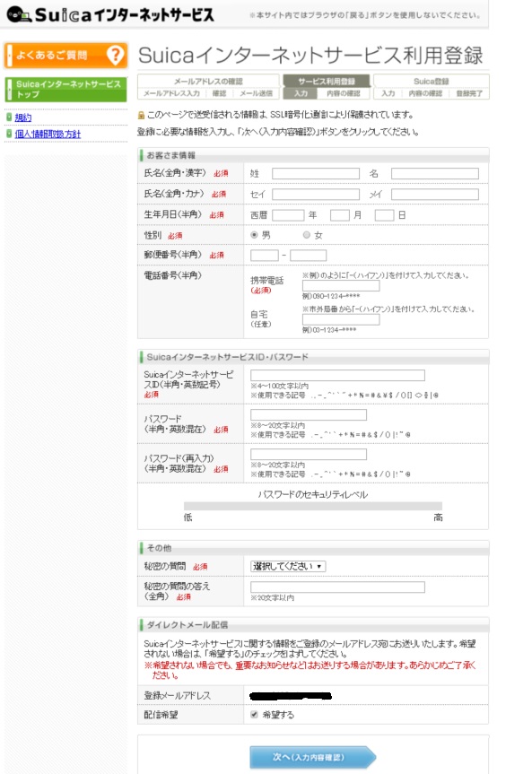Image resolution: width=532 pixels, height=774 pixels.
Task: Select Suica登録 step tab
Action: 432,82
